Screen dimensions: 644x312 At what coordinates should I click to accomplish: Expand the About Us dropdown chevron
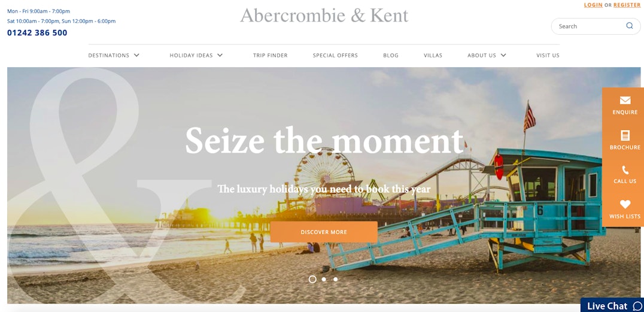[x=503, y=55]
